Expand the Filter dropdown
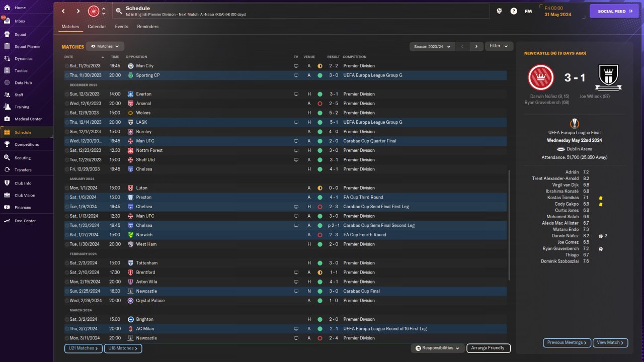The width and height of the screenshot is (644, 362). coord(499,46)
